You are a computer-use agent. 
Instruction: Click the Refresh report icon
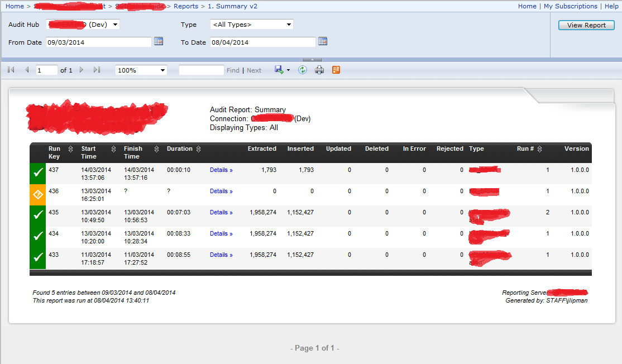[x=302, y=70]
